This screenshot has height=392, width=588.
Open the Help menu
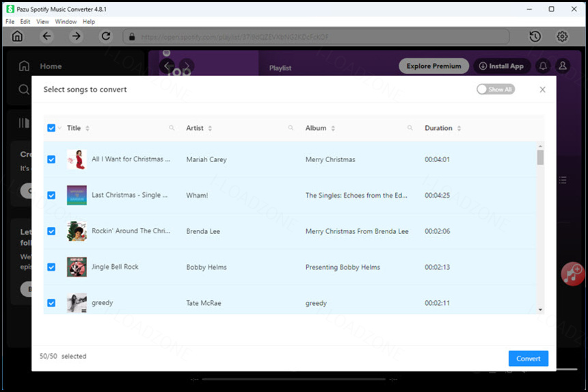pyautogui.click(x=89, y=22)
